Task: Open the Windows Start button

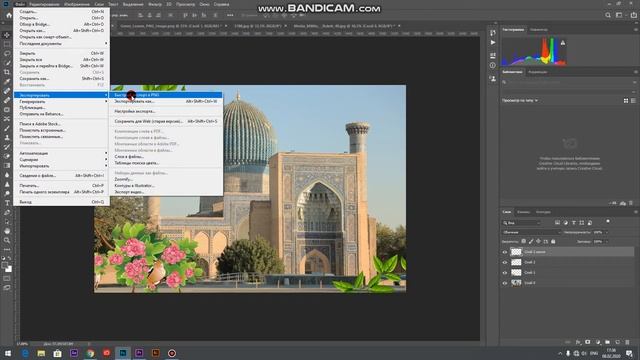Action: pyautogui.click(x=8, y=353)
